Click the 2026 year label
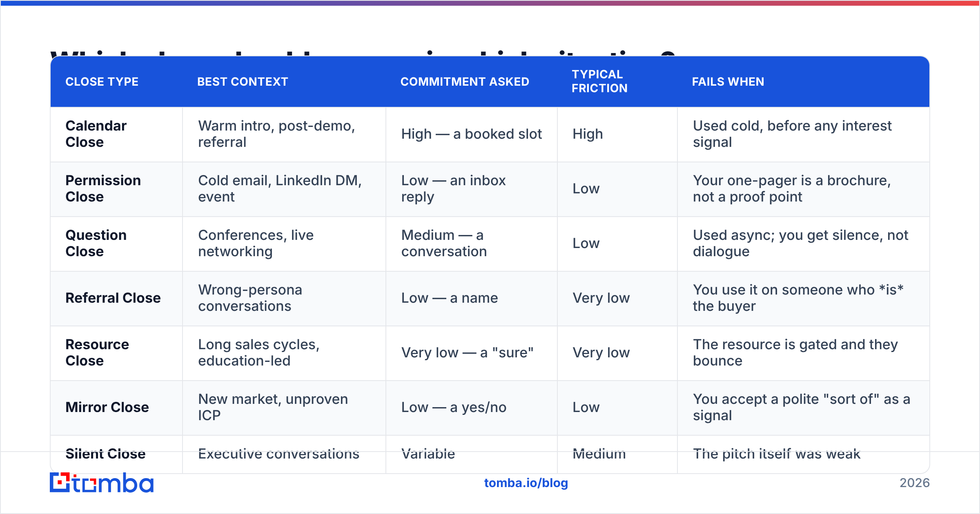 click(x=915, y=483)
